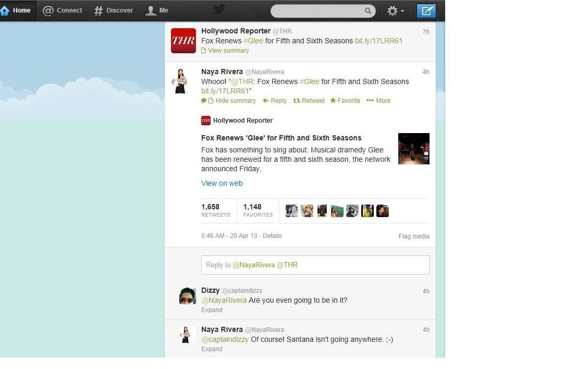The image size is (588, 369).
Task: Click last avatar in retweeters row
Action: pyautogui.click(x=383, y=210)
